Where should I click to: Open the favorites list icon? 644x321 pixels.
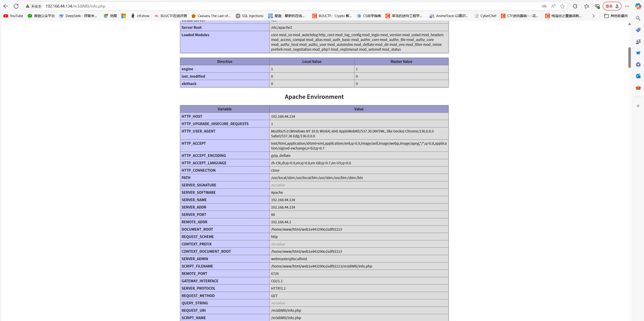[x=586, y=6]
